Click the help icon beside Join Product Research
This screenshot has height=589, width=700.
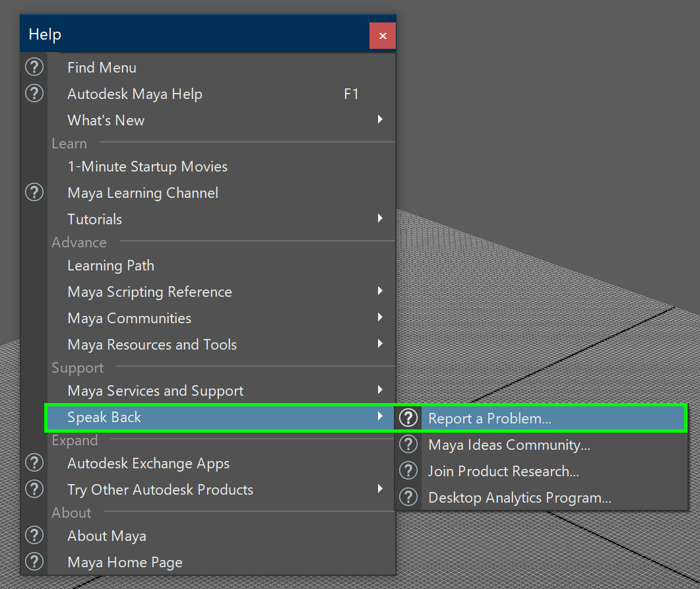408,470
